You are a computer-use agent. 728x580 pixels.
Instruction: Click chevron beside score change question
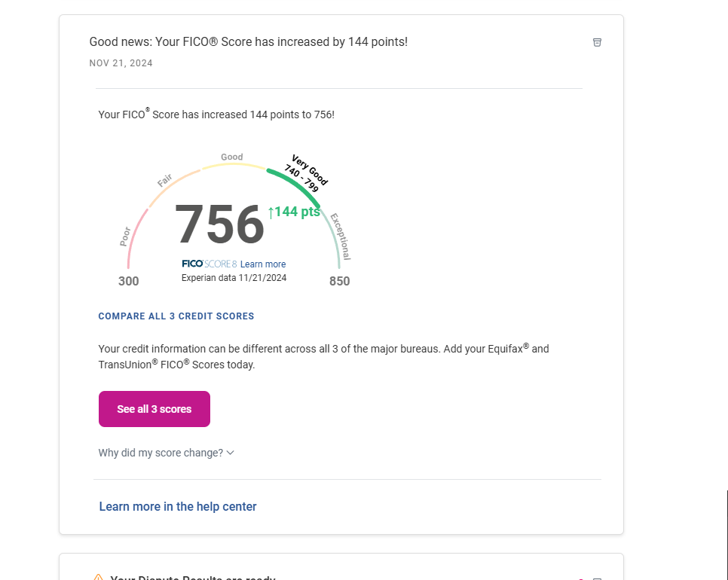[231, 453]
